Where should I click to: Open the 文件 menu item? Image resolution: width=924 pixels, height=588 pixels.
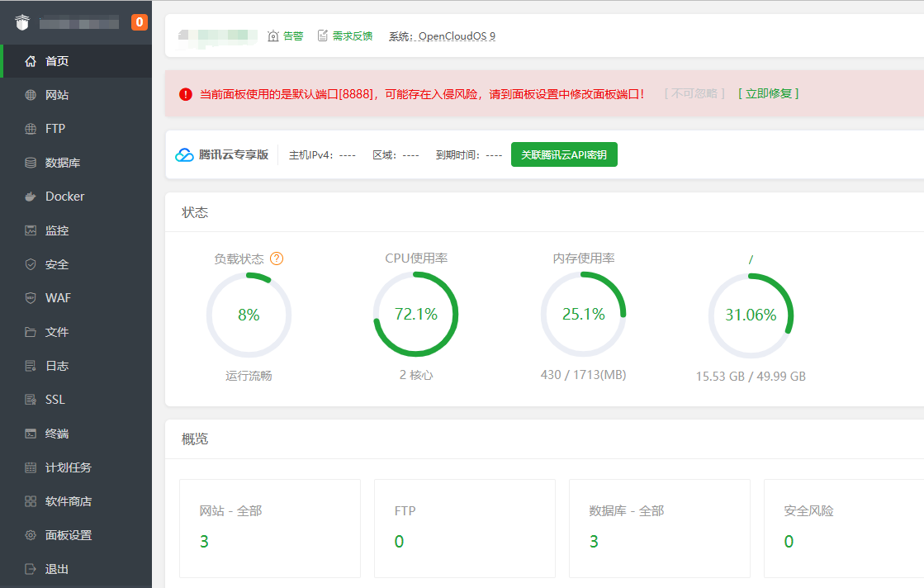[56, 332]
